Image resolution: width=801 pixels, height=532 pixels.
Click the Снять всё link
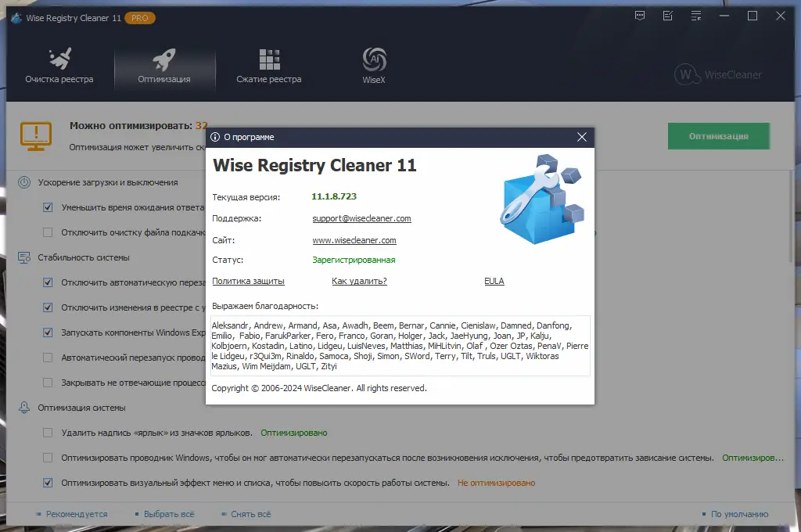click(x=251, y=514)
